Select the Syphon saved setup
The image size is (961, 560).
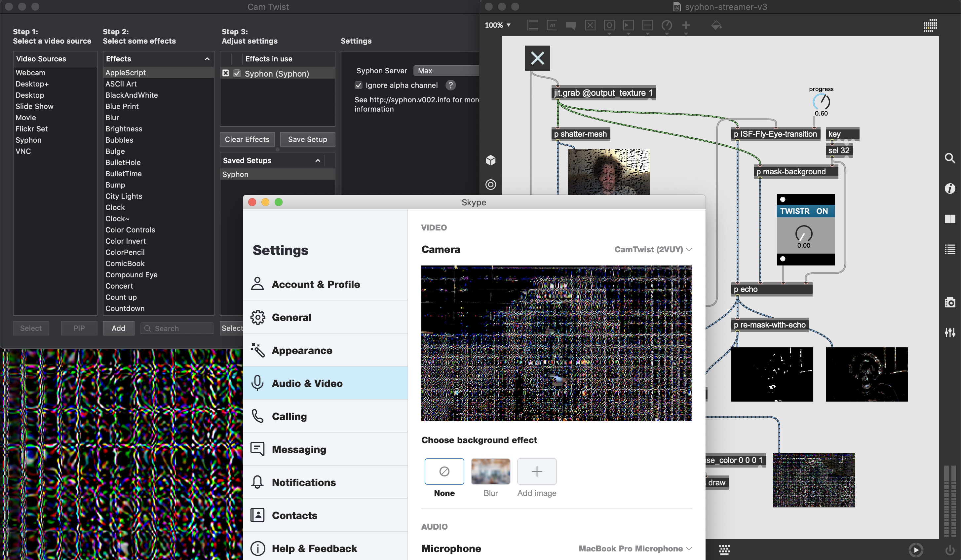pos(277,174)
